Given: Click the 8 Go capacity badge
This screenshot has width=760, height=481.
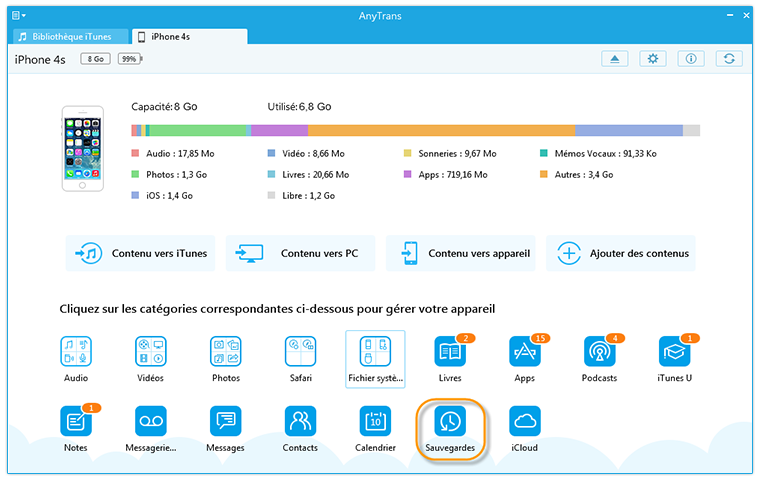Looking at the screenshot, I should tap(95, 59).
